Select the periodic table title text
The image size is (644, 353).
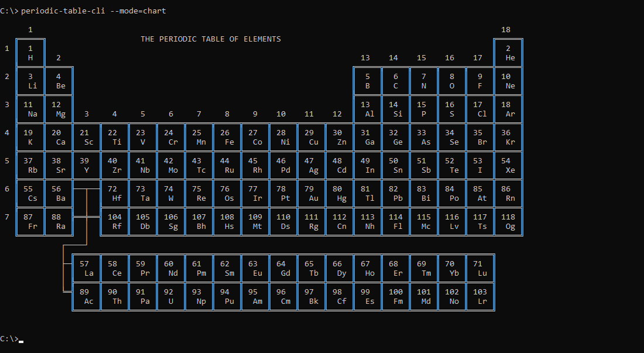[x=210, y=39]
